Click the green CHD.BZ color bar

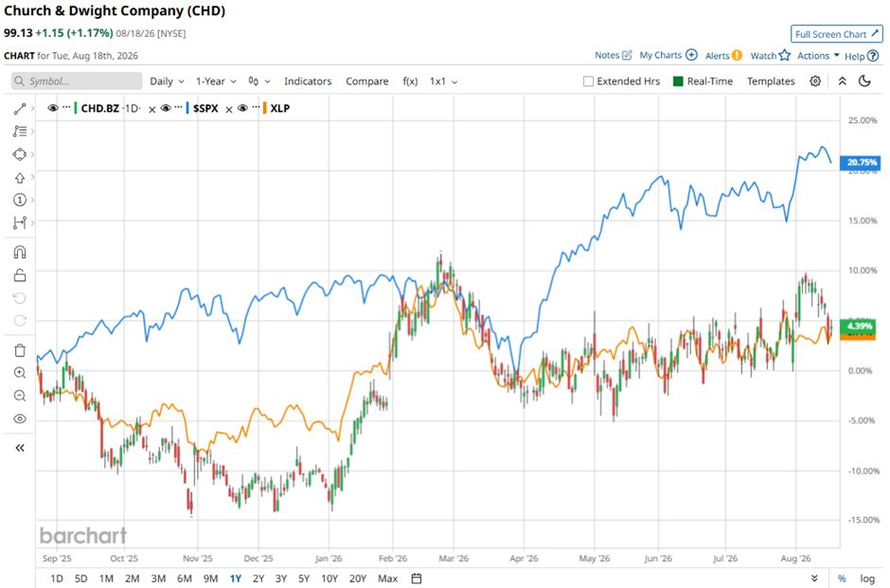[x=76, y=108]
